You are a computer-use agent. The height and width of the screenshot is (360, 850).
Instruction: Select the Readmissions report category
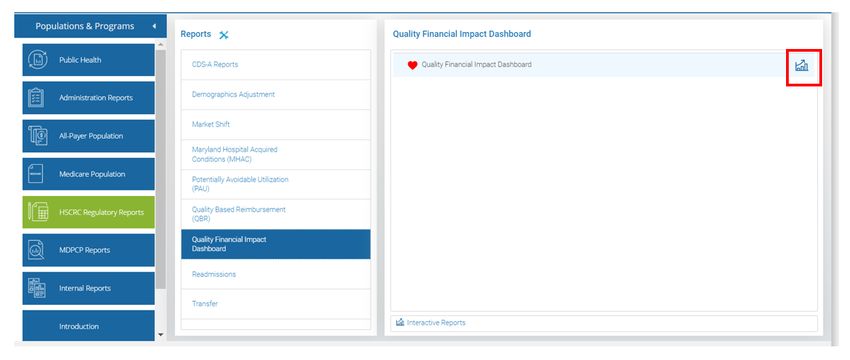(x=276, y=274)
